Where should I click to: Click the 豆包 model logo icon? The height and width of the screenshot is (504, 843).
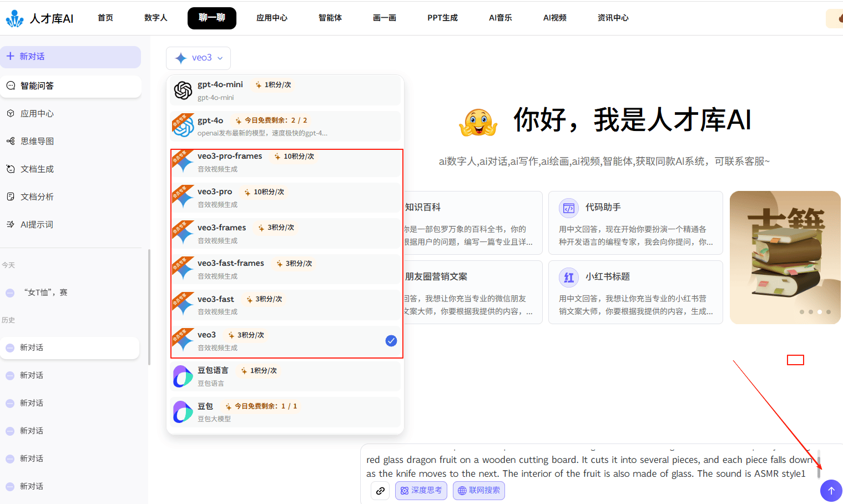(183, 412)
